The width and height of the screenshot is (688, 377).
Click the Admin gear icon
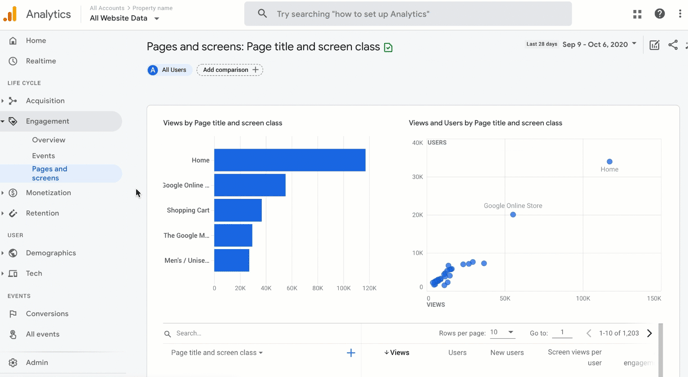[x=13, y=363]
